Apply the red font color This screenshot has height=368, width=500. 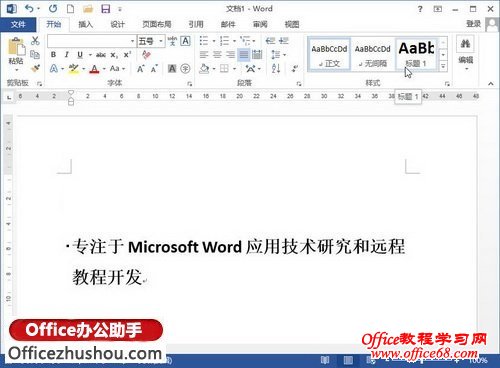pos(95,69)
